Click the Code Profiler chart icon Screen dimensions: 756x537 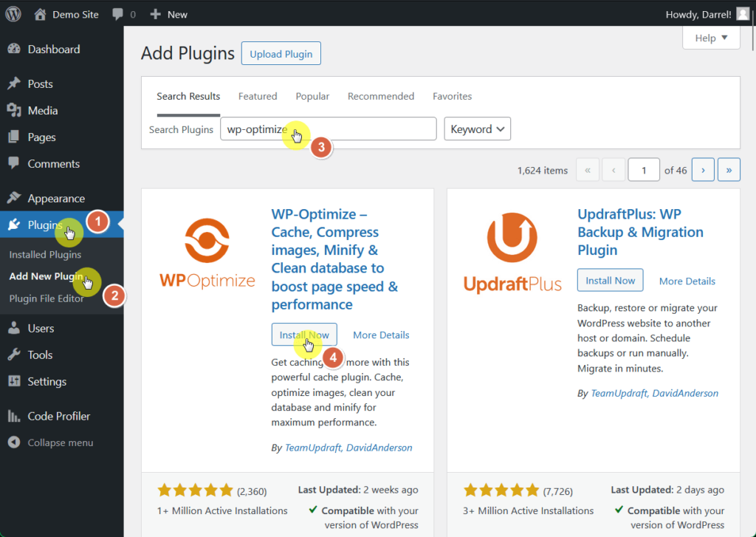(14, 416)
